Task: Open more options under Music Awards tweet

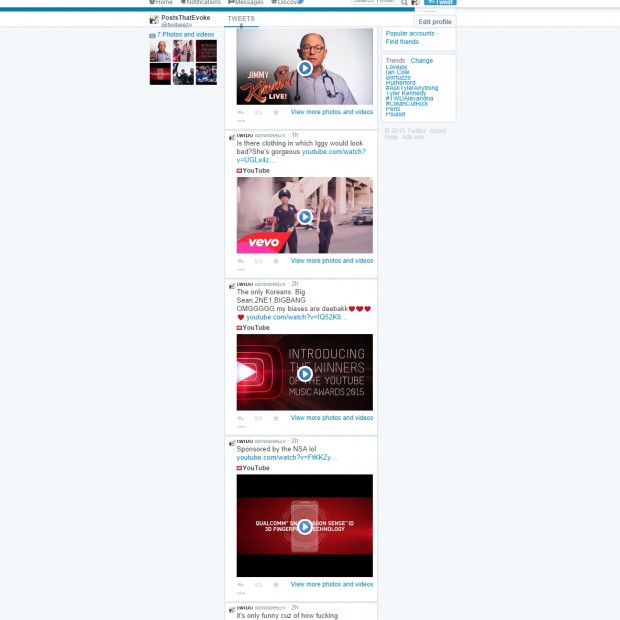Action: pyautogui.click(x=240, y=427)
